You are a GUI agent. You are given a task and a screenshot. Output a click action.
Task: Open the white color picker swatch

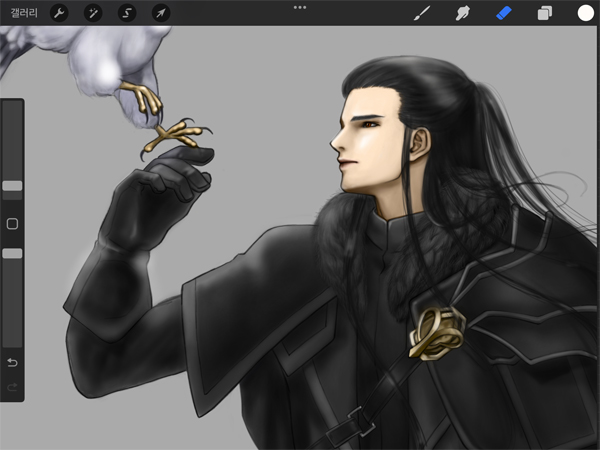point(585,13)
